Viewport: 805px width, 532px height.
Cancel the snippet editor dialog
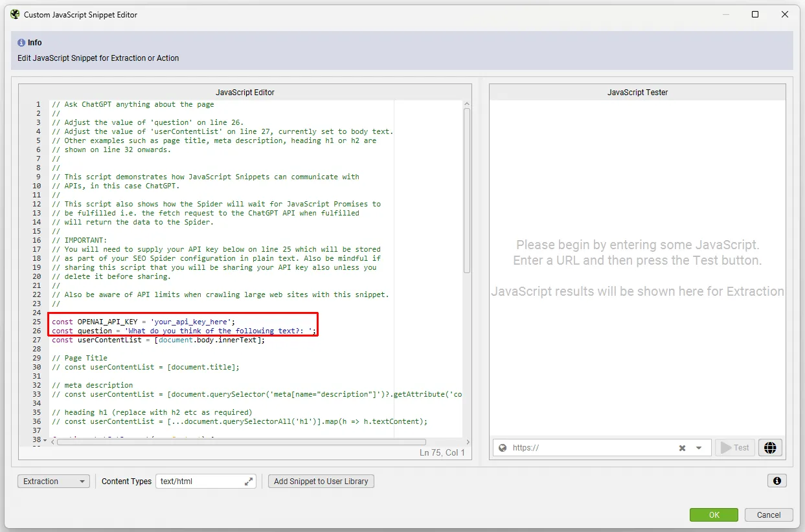(769, 515)
